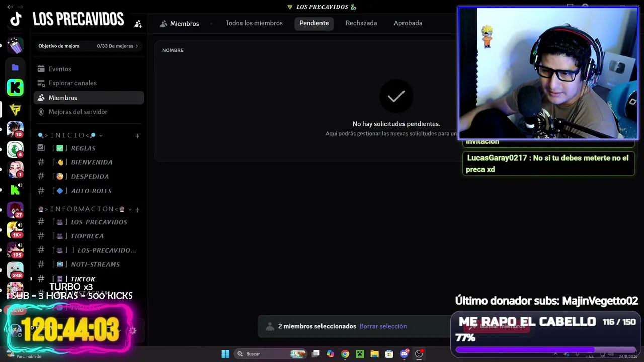Image resolution: width=644 pixels, height=362 pixels.
Task: Open the LOS PRECAVIDOS server menu
Action: [x=78, y=19]
